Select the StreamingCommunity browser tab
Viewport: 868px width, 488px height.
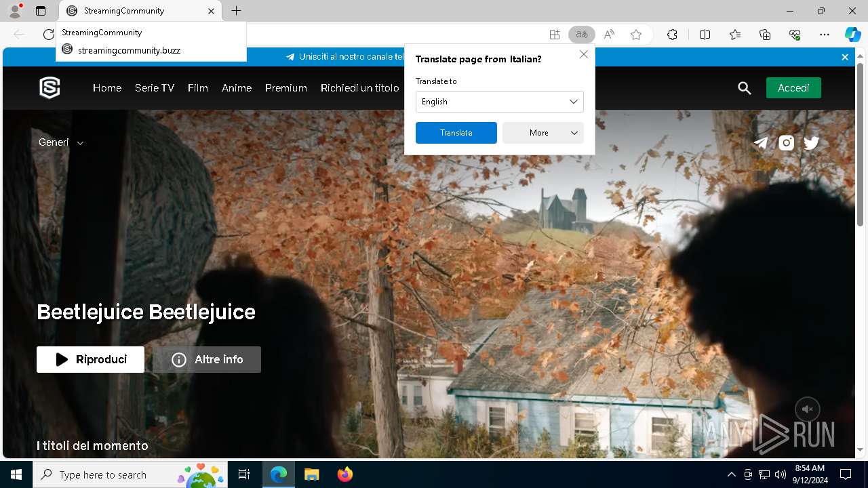click(140, 11)
